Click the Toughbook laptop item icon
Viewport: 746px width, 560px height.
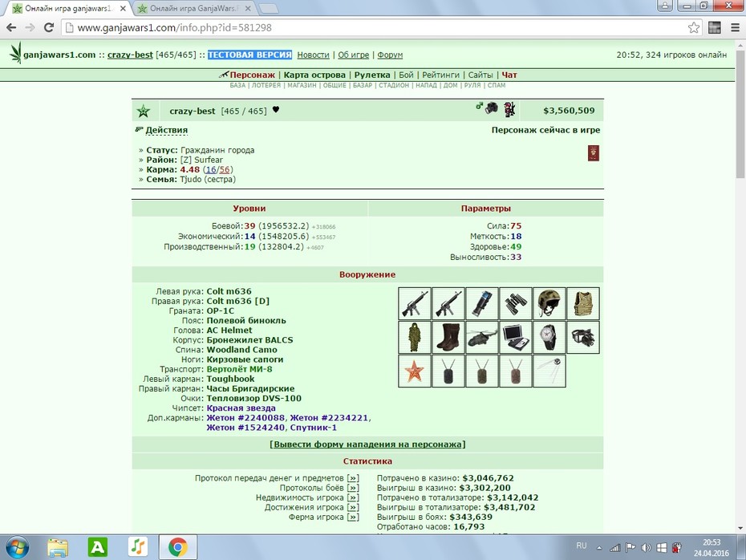click(516, 337)
